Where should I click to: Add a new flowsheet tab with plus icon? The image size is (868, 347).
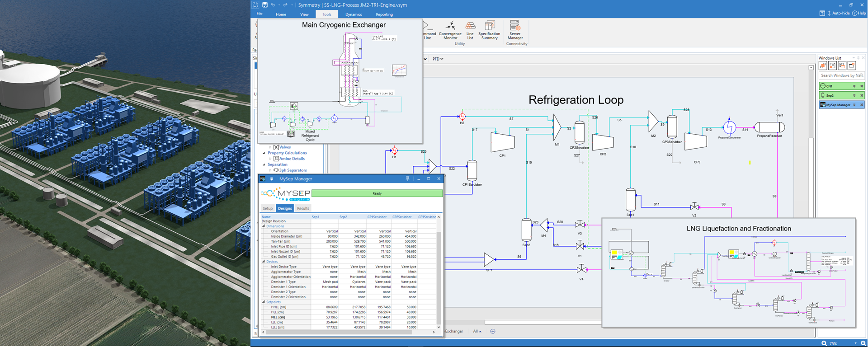click(493, 331)
